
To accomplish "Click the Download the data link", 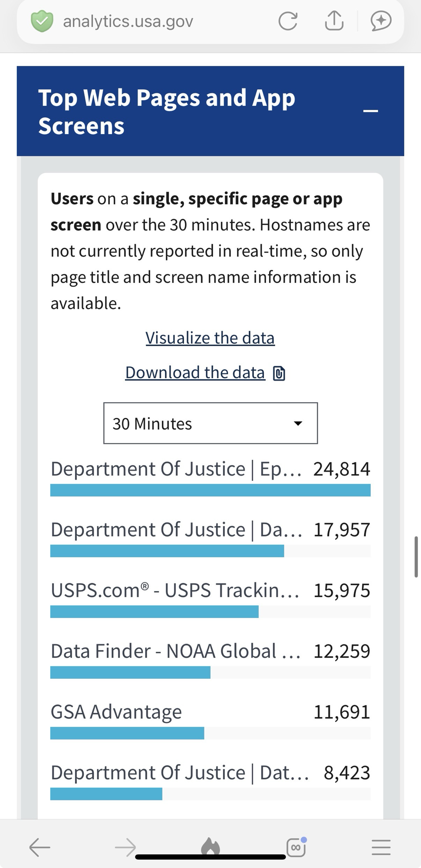I will coord(195,372).
